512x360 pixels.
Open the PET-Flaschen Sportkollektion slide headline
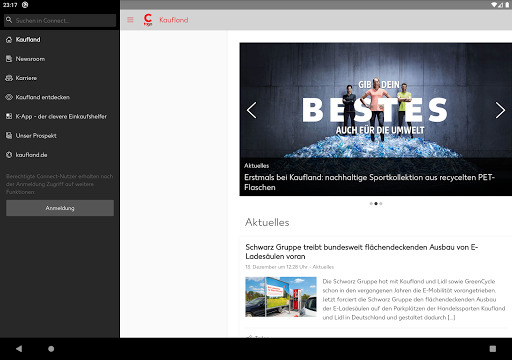point(369,182)
